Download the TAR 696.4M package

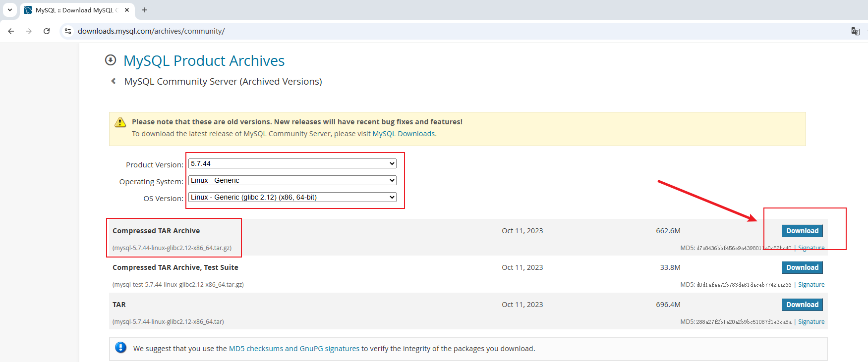click(x=802, y=305)
